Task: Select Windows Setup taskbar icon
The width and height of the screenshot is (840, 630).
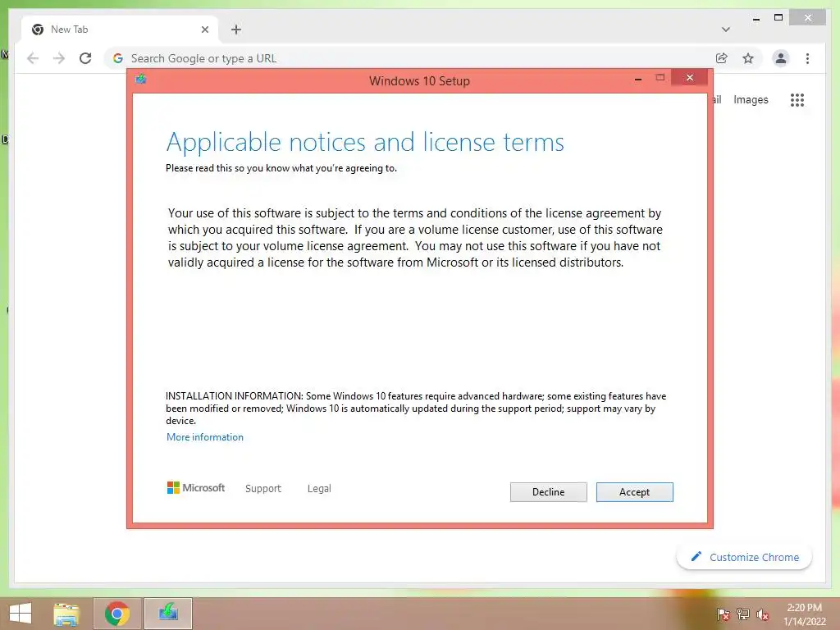Action: pos(168,614)
